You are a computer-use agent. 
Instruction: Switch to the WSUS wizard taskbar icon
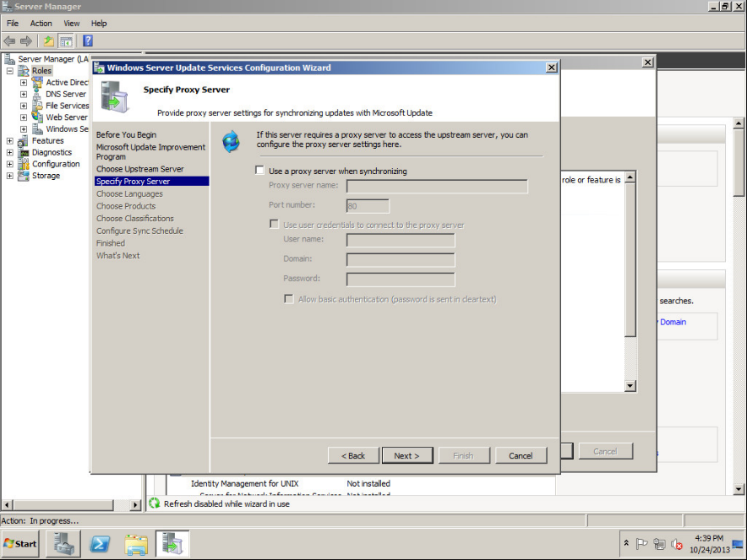click(172, 544)
